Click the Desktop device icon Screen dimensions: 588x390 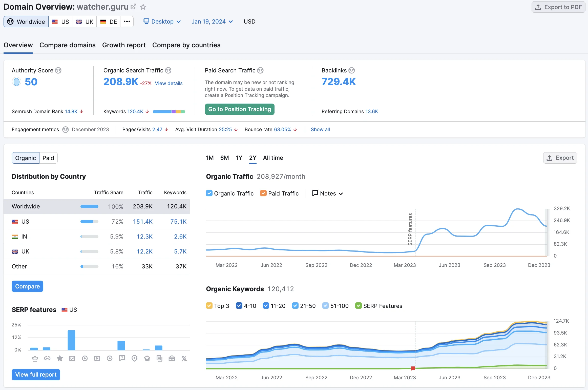pos(146,21)
